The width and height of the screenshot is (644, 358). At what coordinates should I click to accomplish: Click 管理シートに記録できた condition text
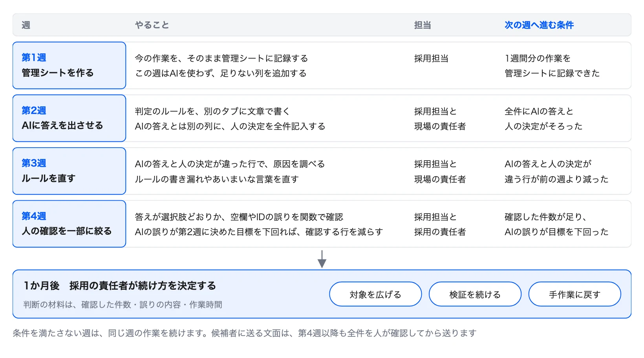click(x=552, y=73)
